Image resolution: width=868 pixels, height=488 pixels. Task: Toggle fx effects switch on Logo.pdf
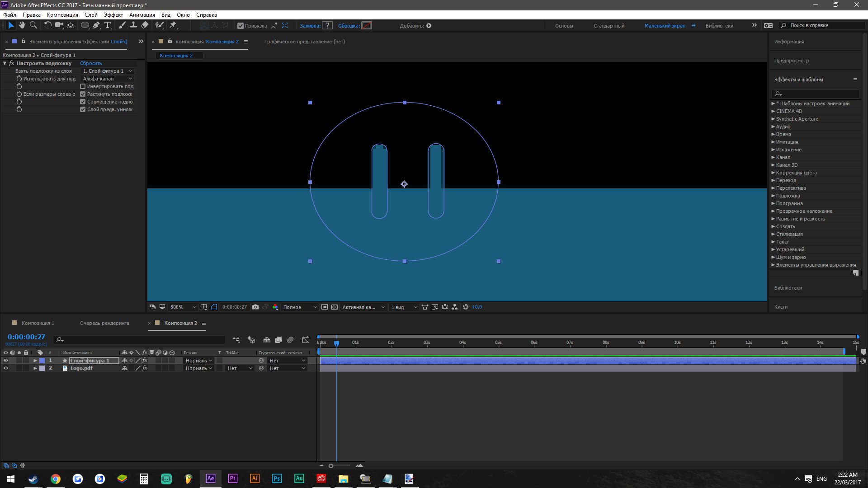145,368
